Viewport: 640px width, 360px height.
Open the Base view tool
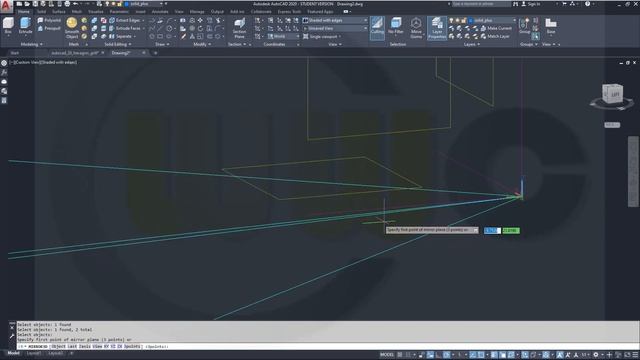(x=551, y=26)
